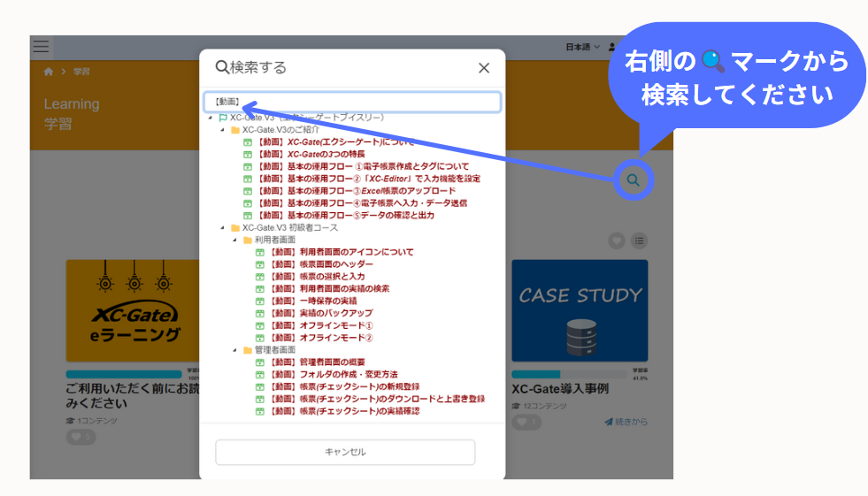Click the 続きから link on case study
Image resolution: width=868 pixels, height=496 pixels.
pyautogui.click(x=626, y=422)
